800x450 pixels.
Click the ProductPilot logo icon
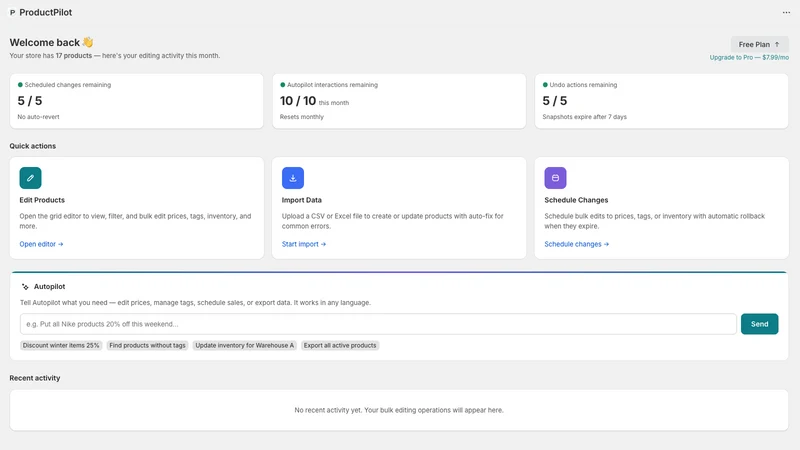[x=12, y=12]
